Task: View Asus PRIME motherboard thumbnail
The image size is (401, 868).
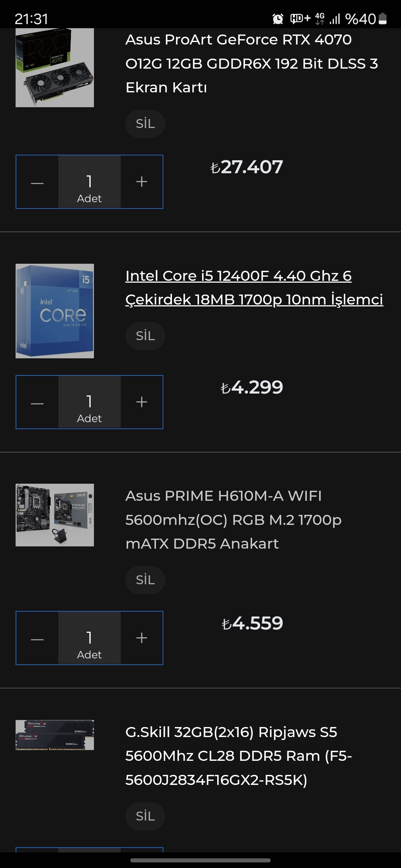Action: click(x=55, y=515)
